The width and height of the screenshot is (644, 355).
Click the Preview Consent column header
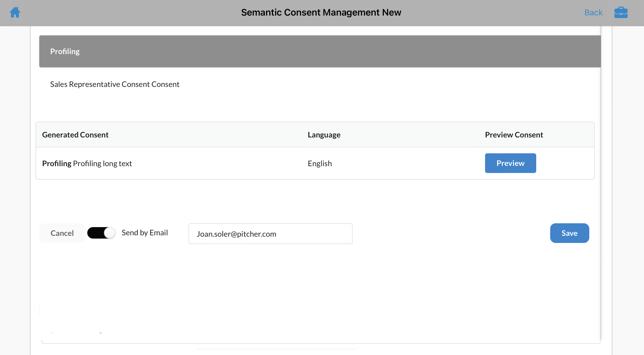coord(514,135)
